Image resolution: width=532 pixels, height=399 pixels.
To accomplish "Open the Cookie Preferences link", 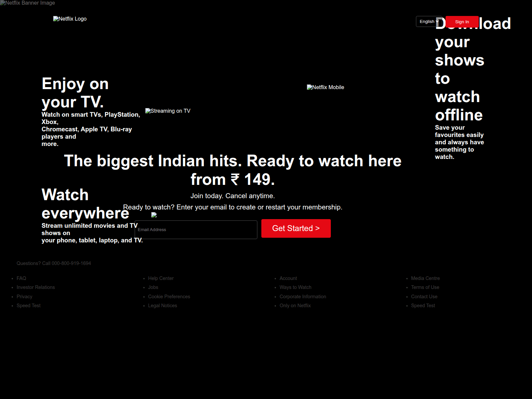I will point(169,297).
